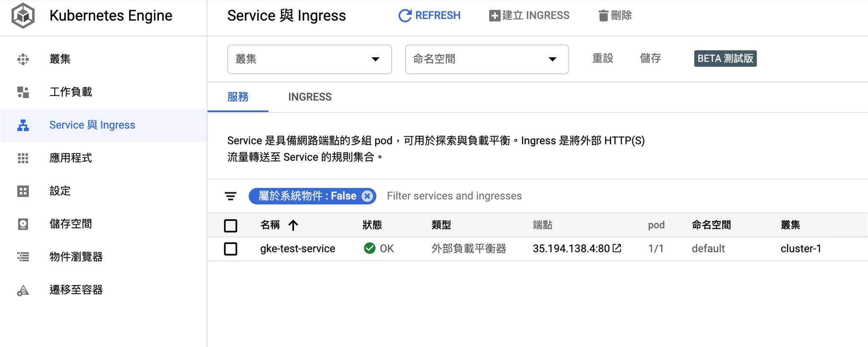Click the 設定 configuration icon
Viewport: 868px width, 347px height.
tap(23, 191)
